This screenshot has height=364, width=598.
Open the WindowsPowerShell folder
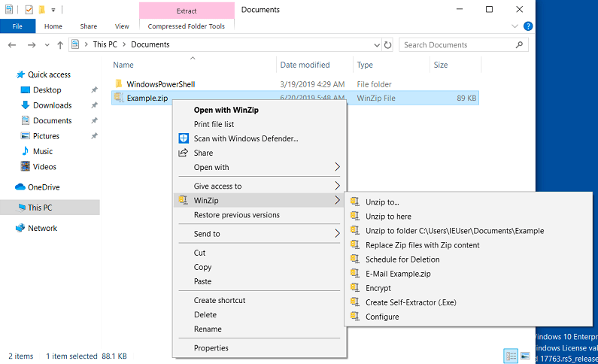pyautogui.click(x=161, y=83)
